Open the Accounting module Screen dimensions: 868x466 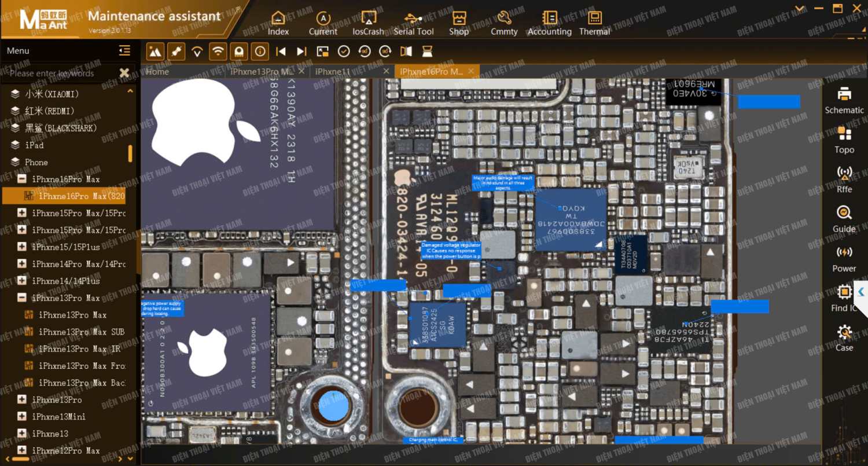point(549,23)
